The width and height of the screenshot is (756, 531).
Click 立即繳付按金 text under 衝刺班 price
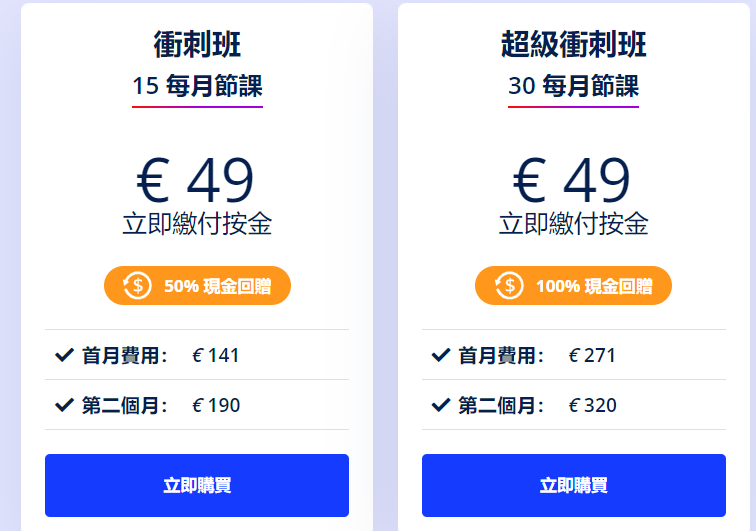pyautogui.click(x=197, y=224)
